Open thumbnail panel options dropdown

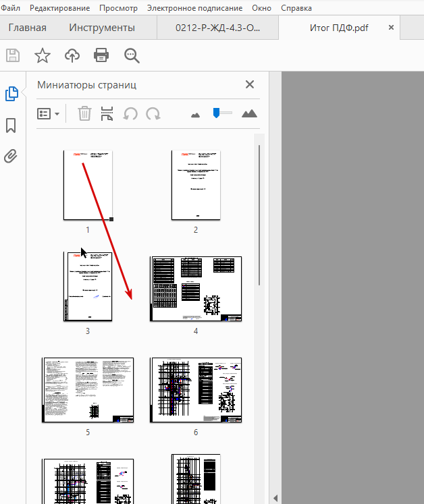[x=48, y=114]
